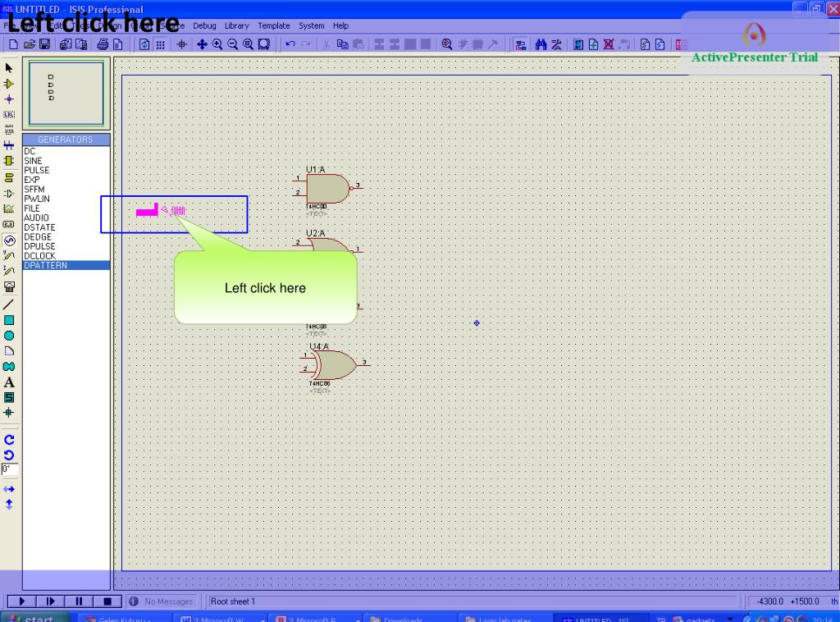Click the Zoom In magnifier

click(x=217, y=44)
